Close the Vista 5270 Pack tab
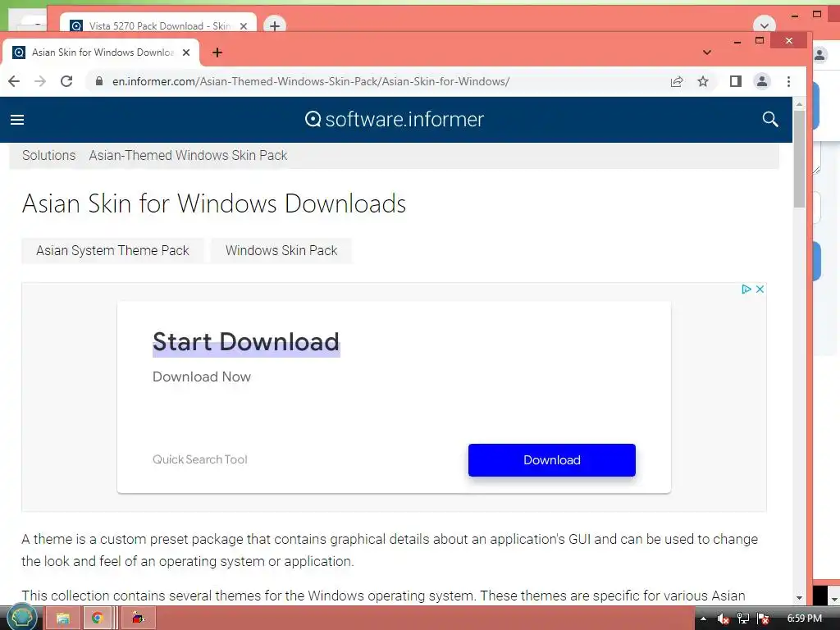The width and height of the screenshot is (840, 630). coord(243,25)
